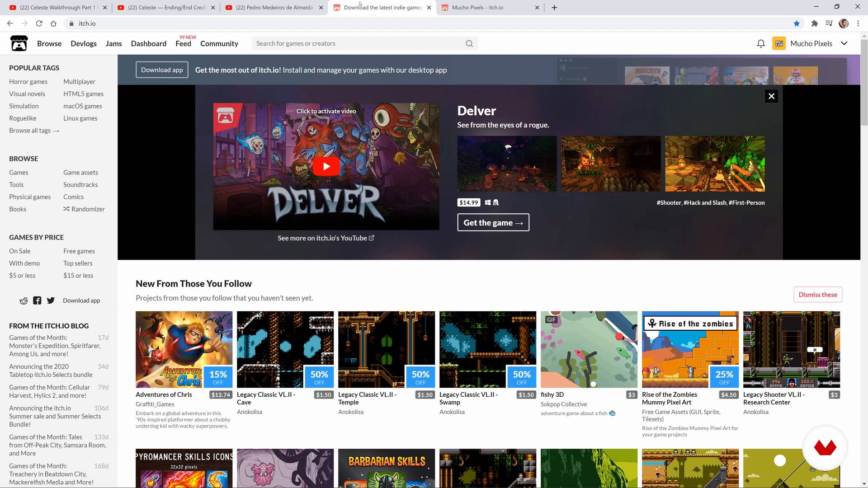Image resolution: width=868 pixels, height=488 pixels.
Task: Open the Community nav item
Action: click(219, 43)
